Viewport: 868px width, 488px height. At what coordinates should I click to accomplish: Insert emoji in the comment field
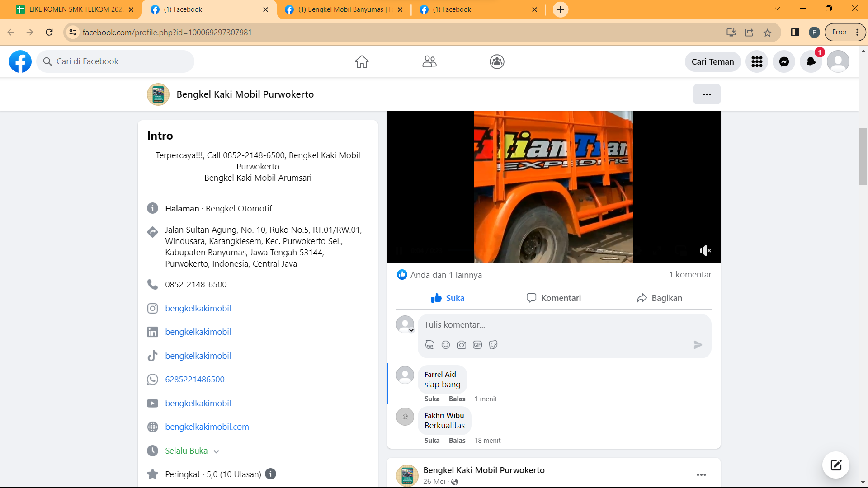click(x=446, y=345)
